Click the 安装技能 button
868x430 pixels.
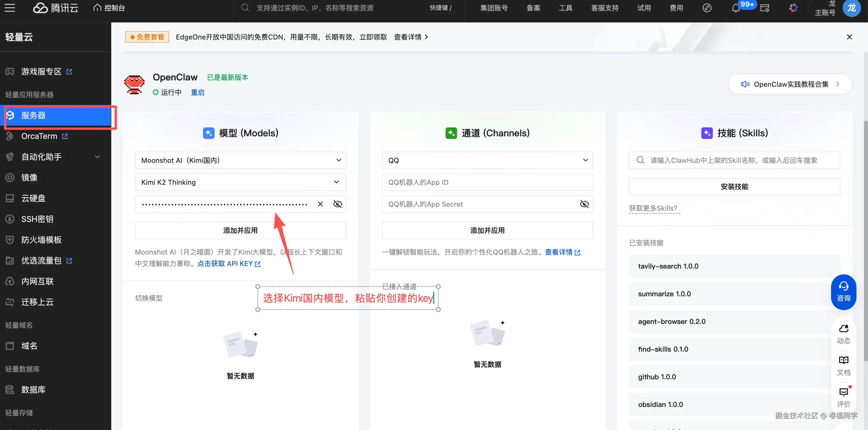[x=734, y=186]
